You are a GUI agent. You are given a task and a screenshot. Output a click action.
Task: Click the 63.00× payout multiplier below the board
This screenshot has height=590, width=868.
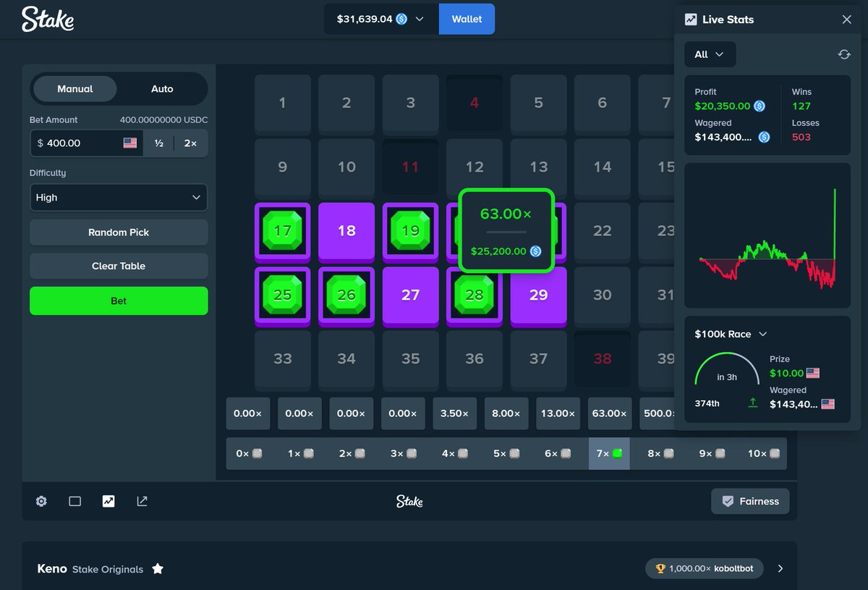coord(610,413)
